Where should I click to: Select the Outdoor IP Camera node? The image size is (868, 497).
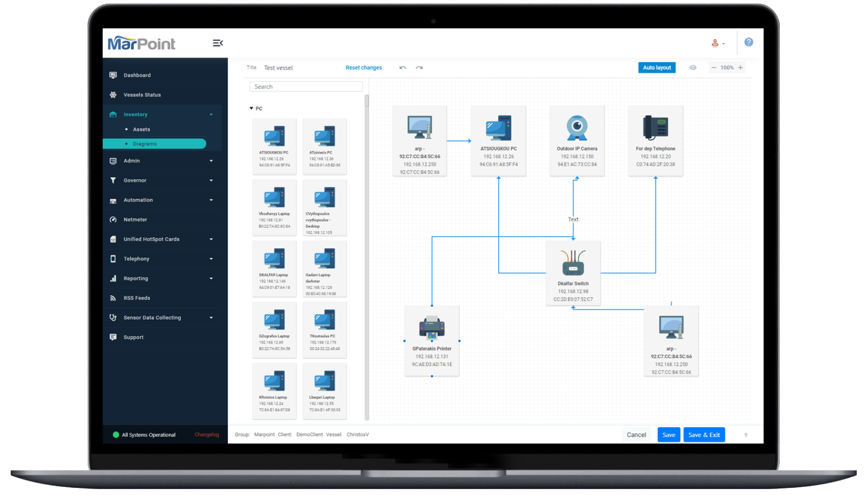576,141
